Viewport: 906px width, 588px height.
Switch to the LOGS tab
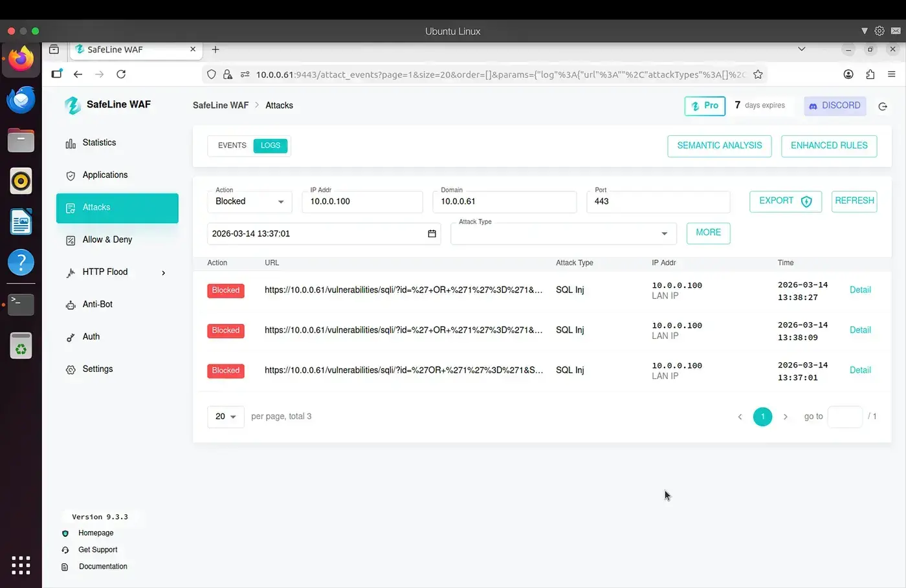coord(271,146)
